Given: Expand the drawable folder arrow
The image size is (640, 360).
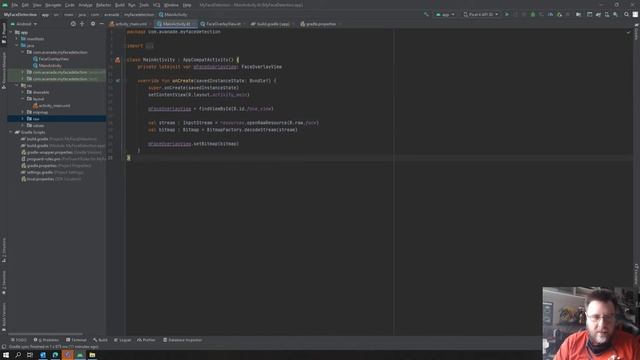Looking at the screenshot, I should (23, 92).
